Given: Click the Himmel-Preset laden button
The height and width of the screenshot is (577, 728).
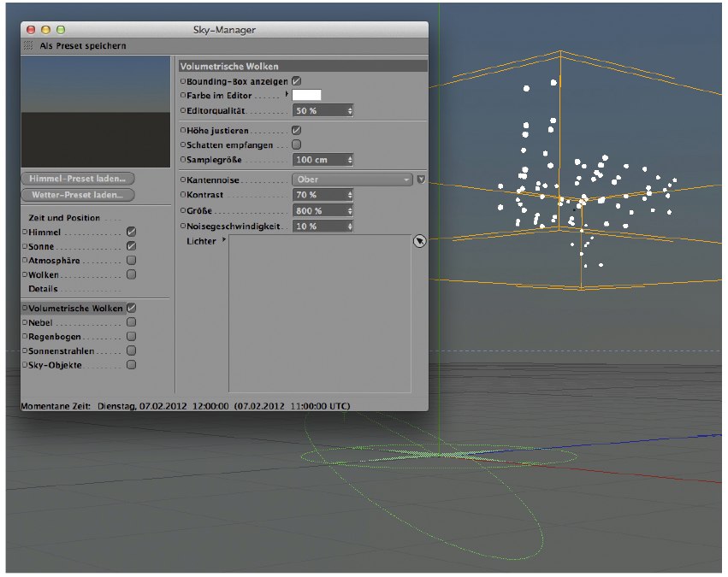Looking at the screenshot, I should coord(78,179).
